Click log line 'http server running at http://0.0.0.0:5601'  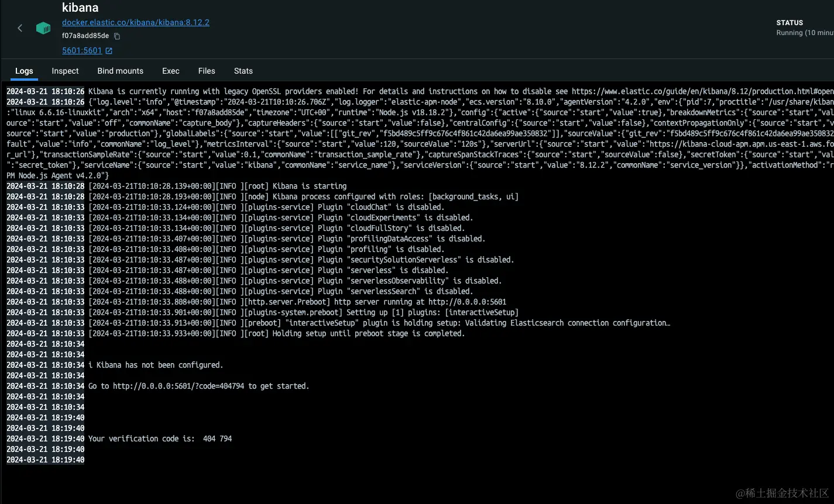(256, 302)
